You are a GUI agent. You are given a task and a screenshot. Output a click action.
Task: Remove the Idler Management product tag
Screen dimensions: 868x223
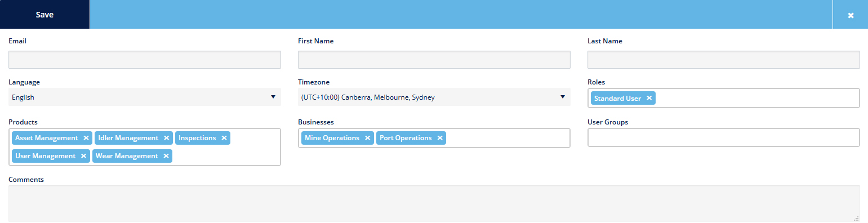[167, 138]
